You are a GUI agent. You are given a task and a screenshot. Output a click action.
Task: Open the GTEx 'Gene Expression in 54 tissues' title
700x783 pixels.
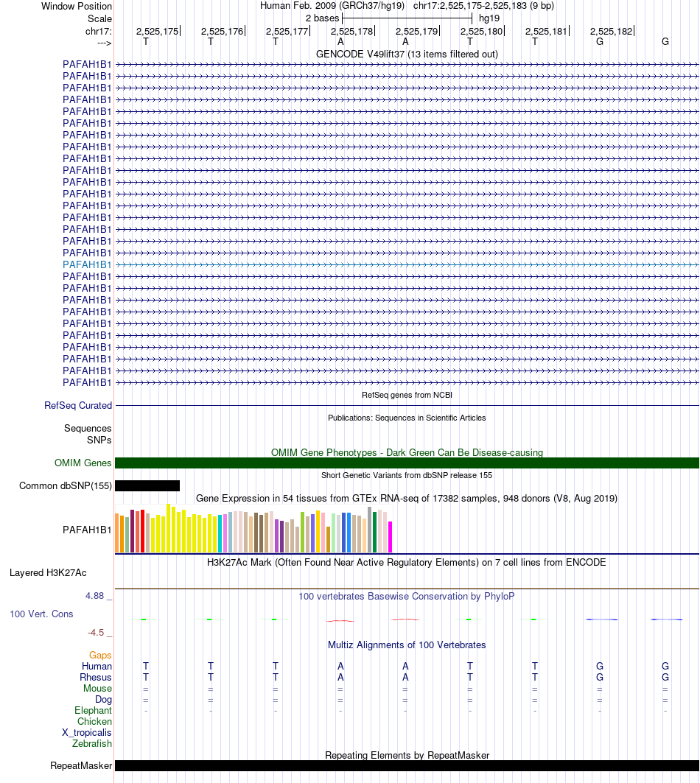click(x=407, y=499)
